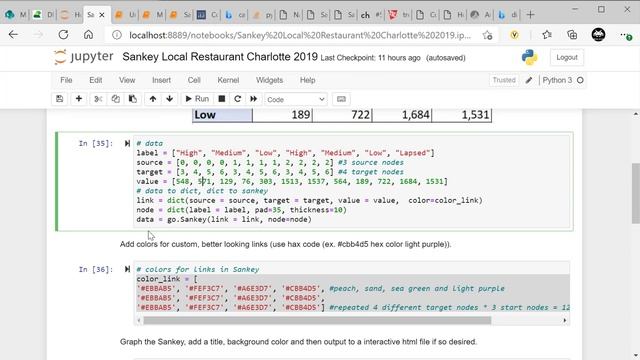This screenshot has height=360, width=640.
Task: Click the label list line in cell 35
Action: click(285, 153)
